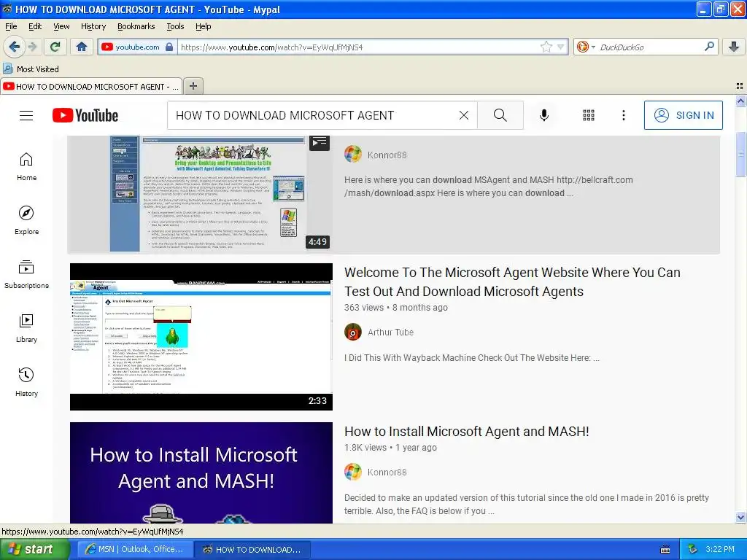Click the YouTube search input box
The width and height of the screenshot is (747, 560).
pyautogui.click(x=314, y=115)
